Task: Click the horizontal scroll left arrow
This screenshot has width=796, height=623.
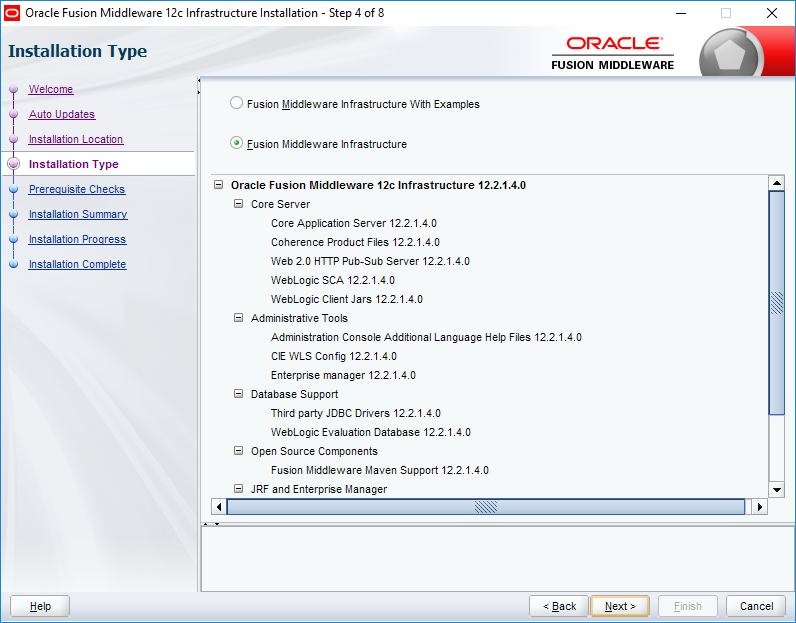Action: 219,507
